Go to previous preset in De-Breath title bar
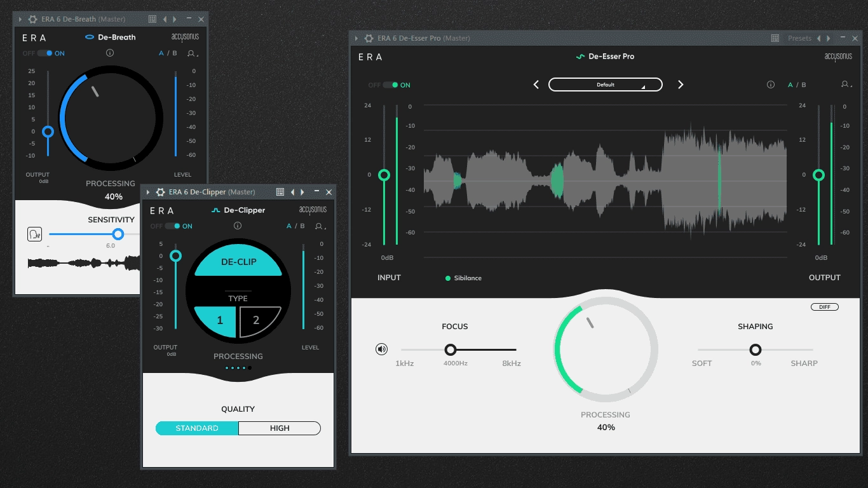Screen dimensions: 868x488 click(x=165, y=19)
